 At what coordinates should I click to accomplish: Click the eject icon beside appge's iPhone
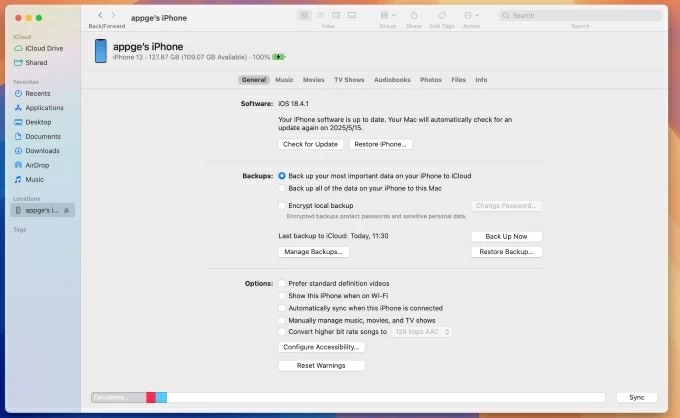click(x=66, y=211)
